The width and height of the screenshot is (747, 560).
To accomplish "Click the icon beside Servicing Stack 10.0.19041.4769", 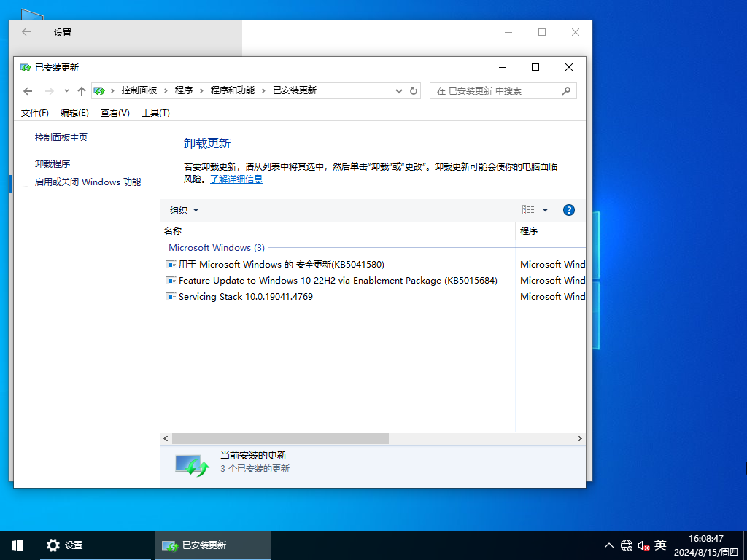I will point(170,296).
